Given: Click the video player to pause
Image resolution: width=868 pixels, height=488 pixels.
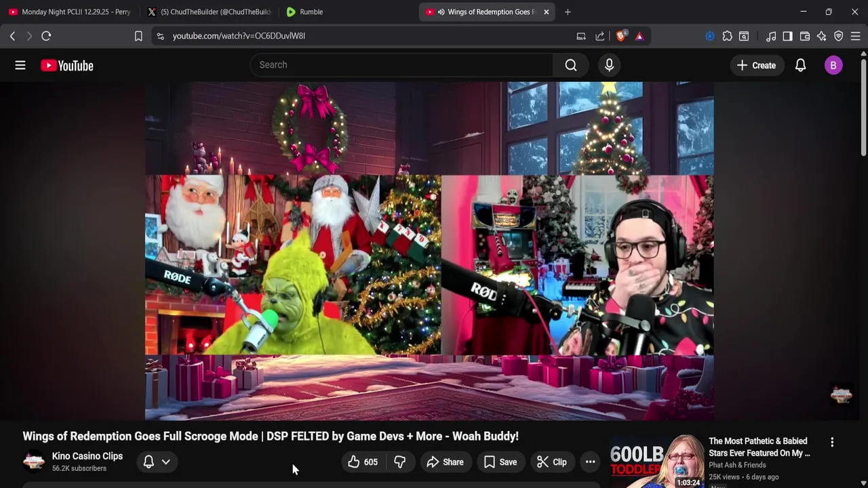Looking at the screenshot, I should (429, 251).
